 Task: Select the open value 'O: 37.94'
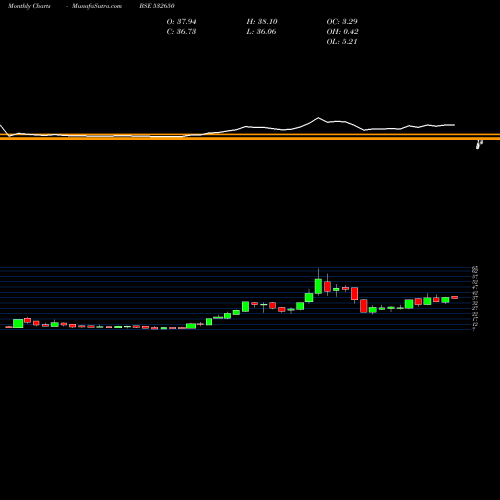click(x=181, y=22)
